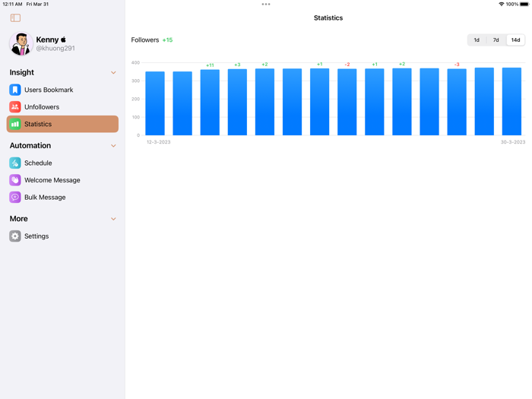Open Bulk Message page
Viewport: 532px width, 399px height.
point(62,197)
